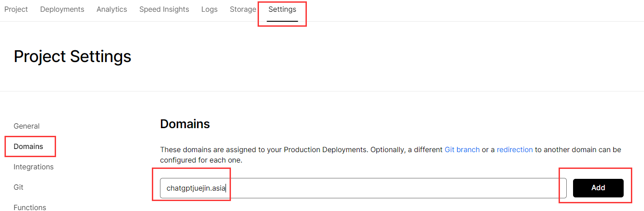Viewport: 644px width, 211px height.
Task: Follow the Git branch link
Action: [462, 149]
